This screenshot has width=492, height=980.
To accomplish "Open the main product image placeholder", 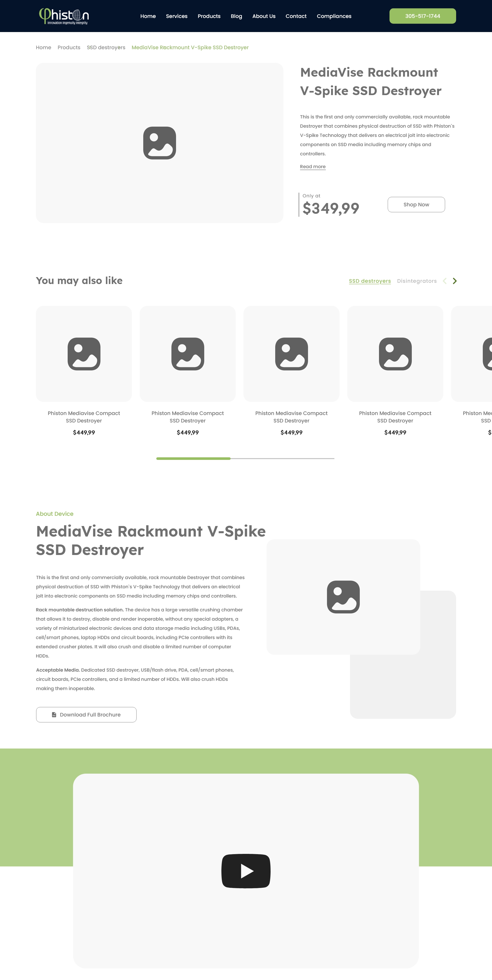I will (160, 143).
